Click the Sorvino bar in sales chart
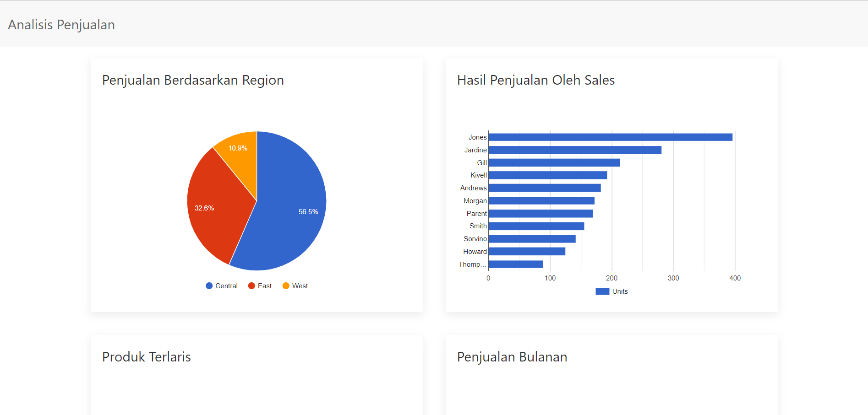This screenshot has width=868, height=415. (532, 239)
